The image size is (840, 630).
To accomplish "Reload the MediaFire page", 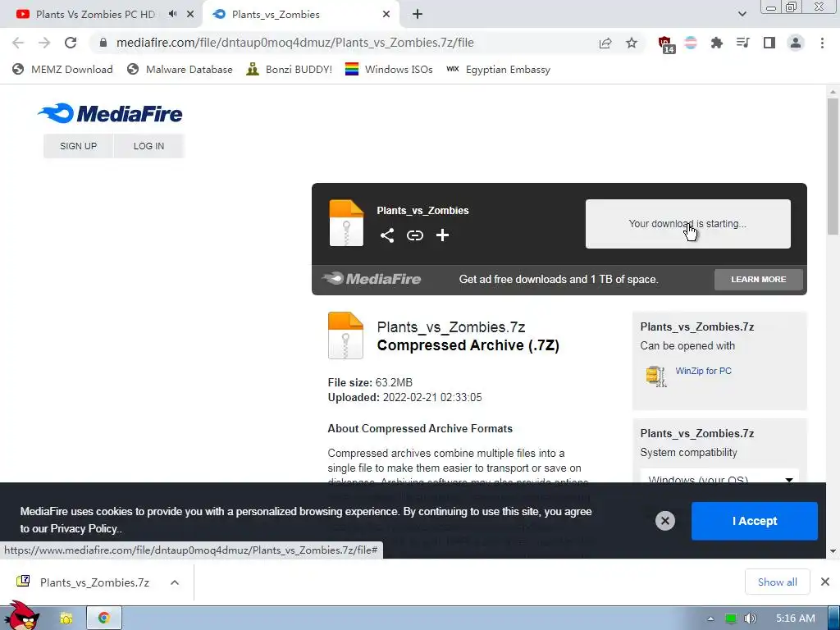I will click(71, 43).
